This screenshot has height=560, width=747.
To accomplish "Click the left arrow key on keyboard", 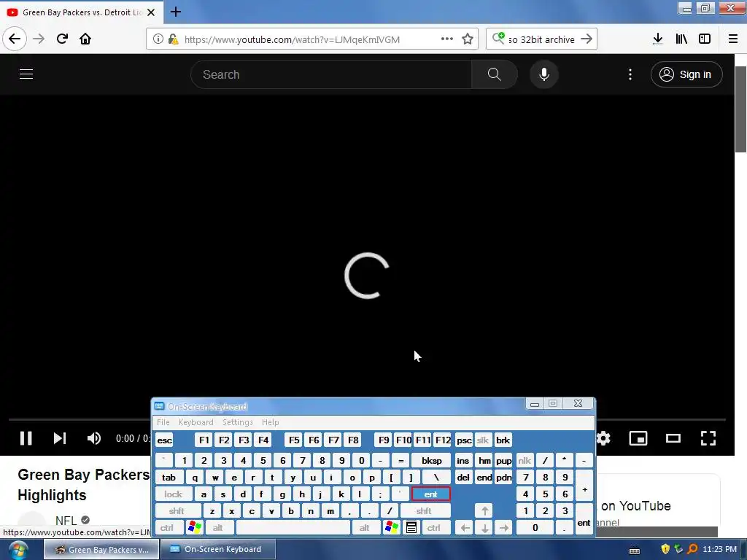I will click(465, 528).
